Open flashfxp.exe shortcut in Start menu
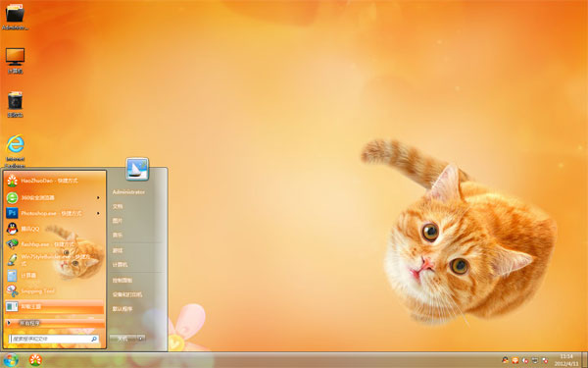Screen dimensions: 588x368 click(x=55, y=244)
